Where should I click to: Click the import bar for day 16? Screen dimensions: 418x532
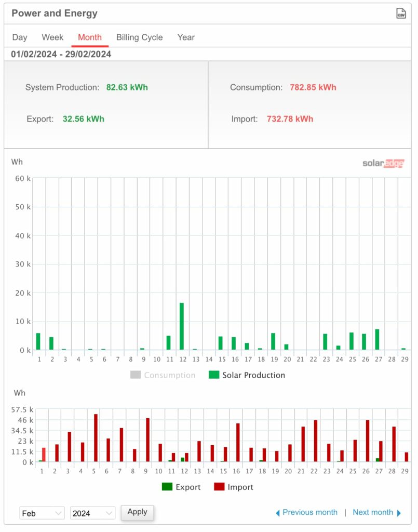(238, 443)
